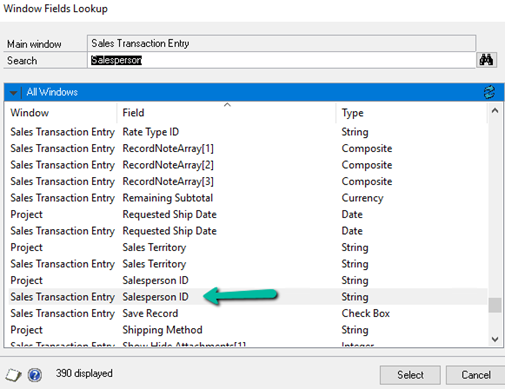Click the vertical scrollbar thumb
Screen dimensions: 505x389
click(495, 305)
